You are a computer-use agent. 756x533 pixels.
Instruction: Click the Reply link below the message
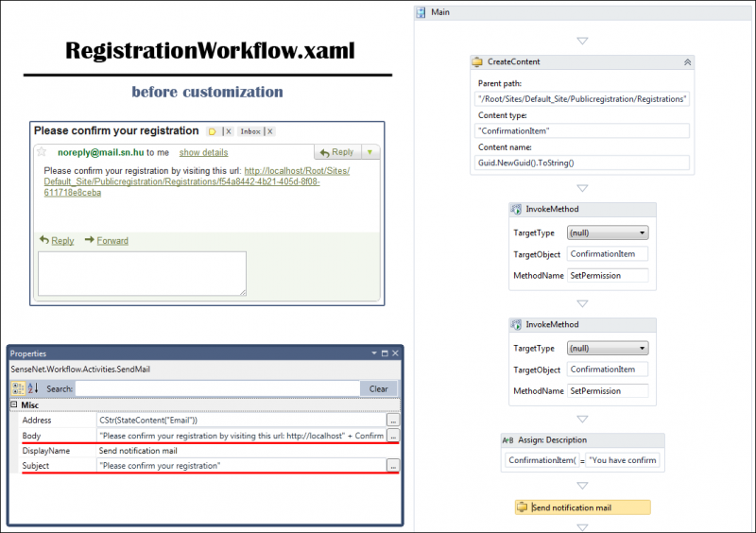tap(62, 240)
